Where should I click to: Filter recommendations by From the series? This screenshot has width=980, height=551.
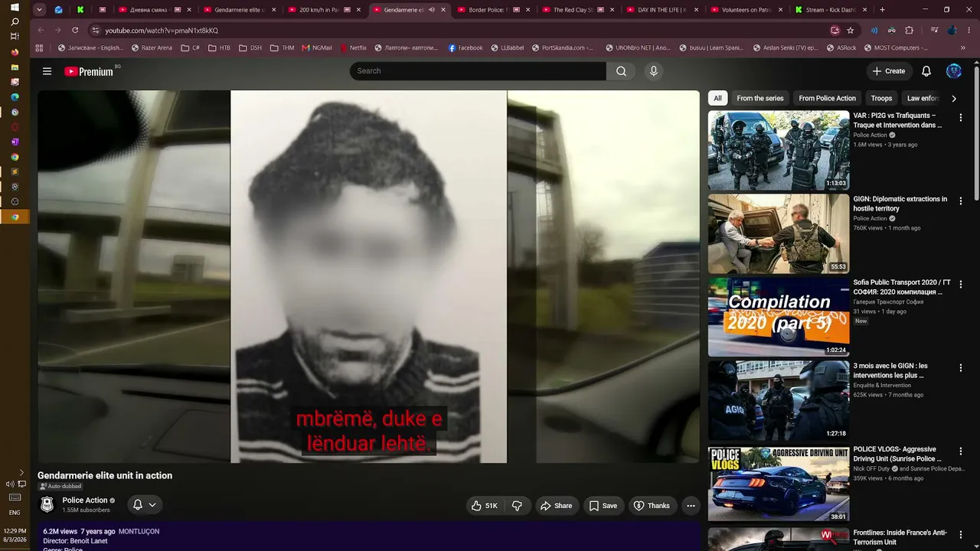[760, 98]
